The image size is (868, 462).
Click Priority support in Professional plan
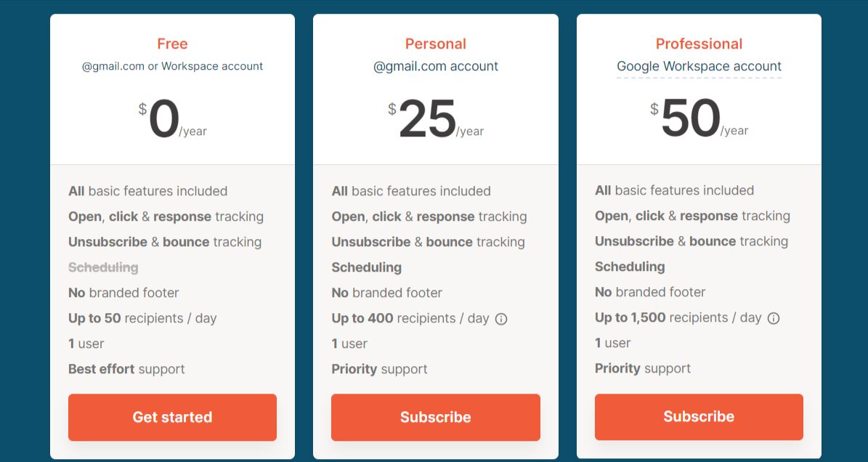(643, 368)
